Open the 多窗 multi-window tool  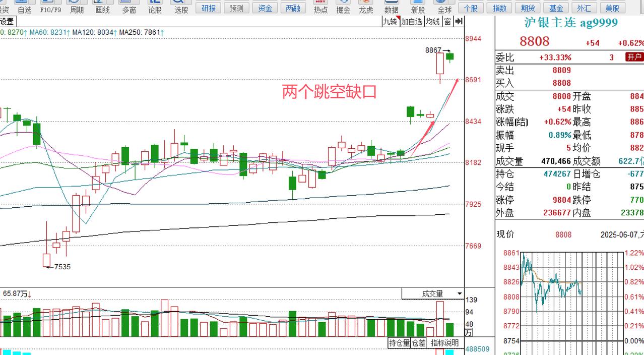(129, 7)
